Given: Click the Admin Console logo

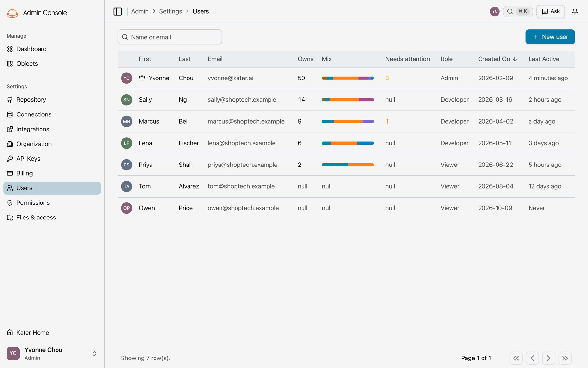Looking at the screenshot, I should [12, 13].
